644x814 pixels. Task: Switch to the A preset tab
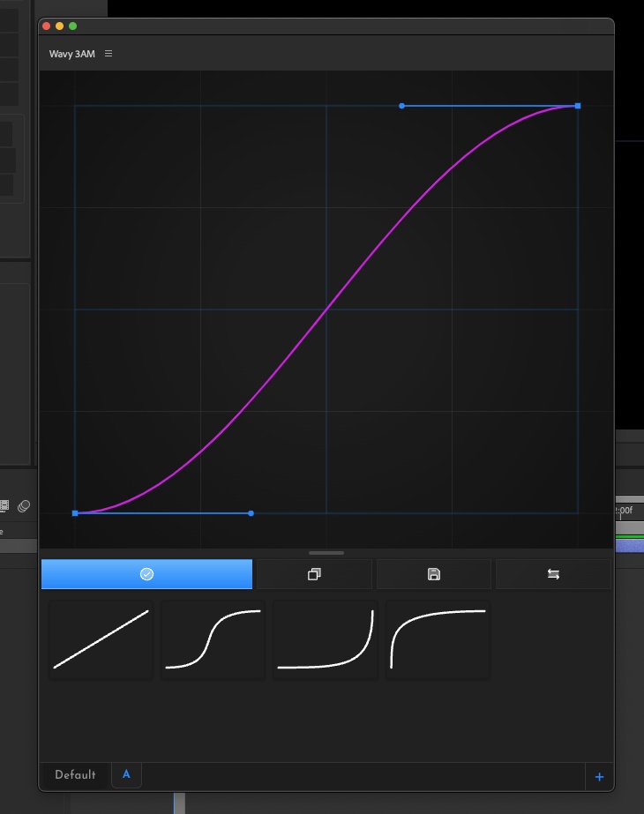pyautogui.click(x=126, y=774)
